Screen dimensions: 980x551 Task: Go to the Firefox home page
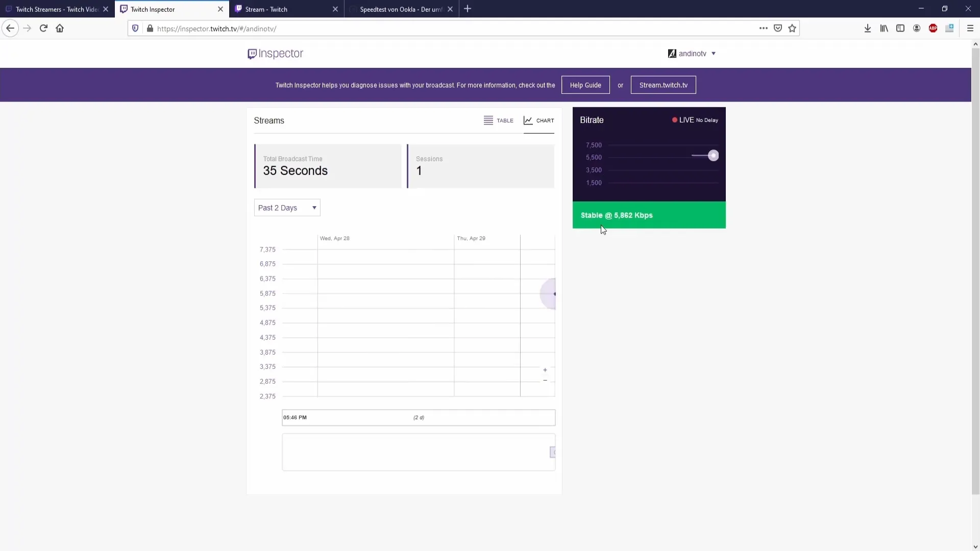[x=60, y=29]
